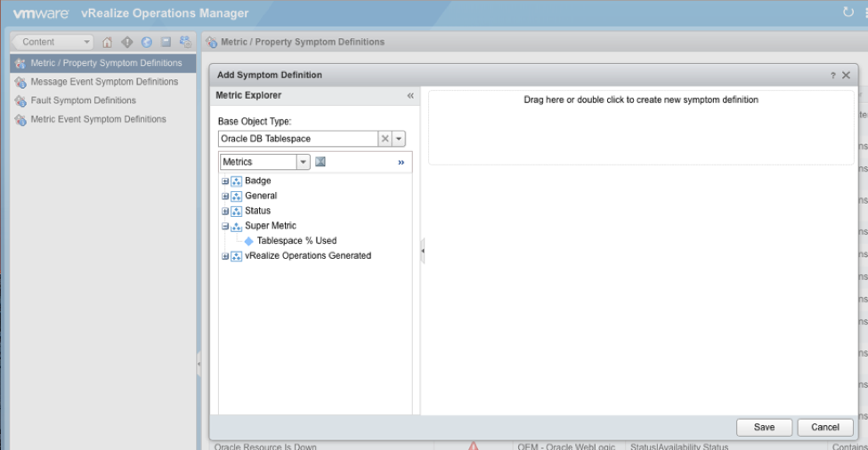Viewport: 868px width, 450px height.
Task: Select vRealize Operations Generated tree label
Action: point(308,255)
